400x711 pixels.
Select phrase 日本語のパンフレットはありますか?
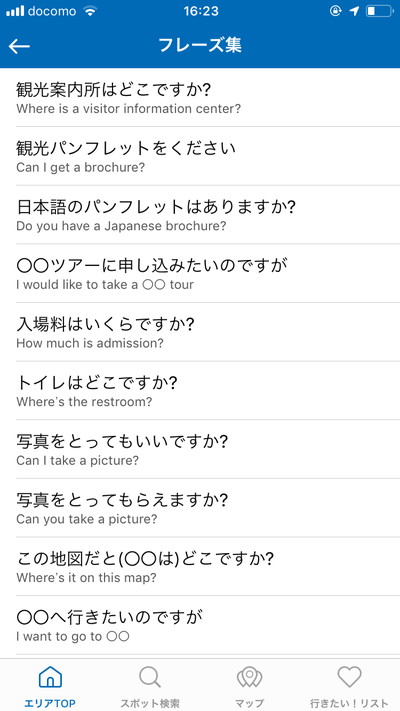point(200,214)
